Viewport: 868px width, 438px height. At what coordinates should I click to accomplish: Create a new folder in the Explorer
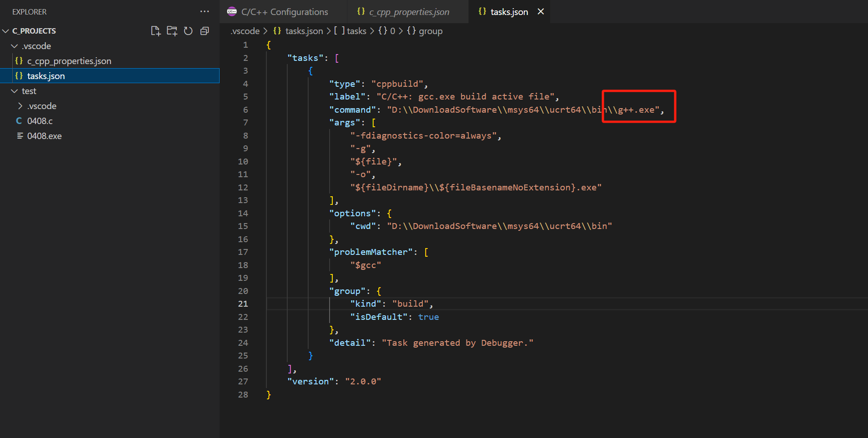click(172, 31)
